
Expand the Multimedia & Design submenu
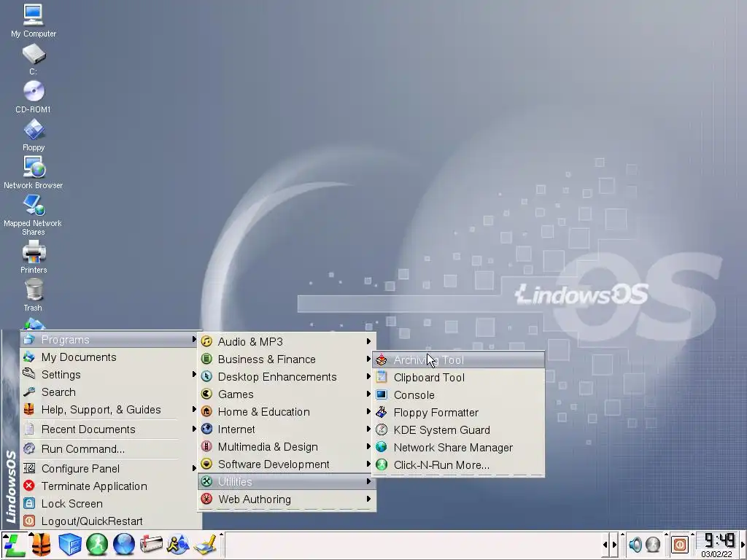tap(286, 447)
